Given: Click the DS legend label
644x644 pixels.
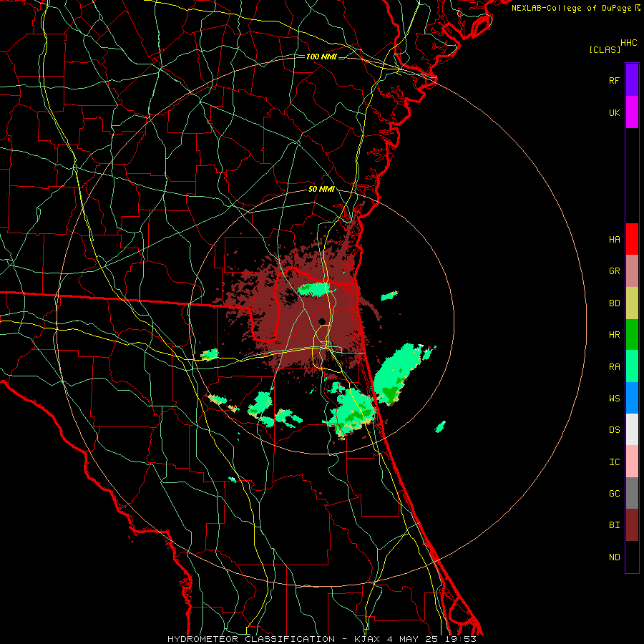Looking at the screenshot, I should pos(614,430).
